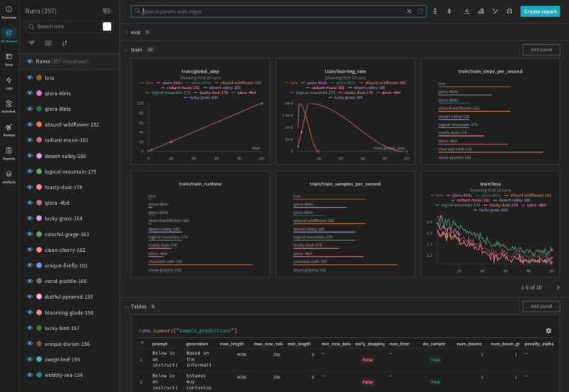Click Create report button
The height and width of the screenshot is (392, 569).
(540, 11)
